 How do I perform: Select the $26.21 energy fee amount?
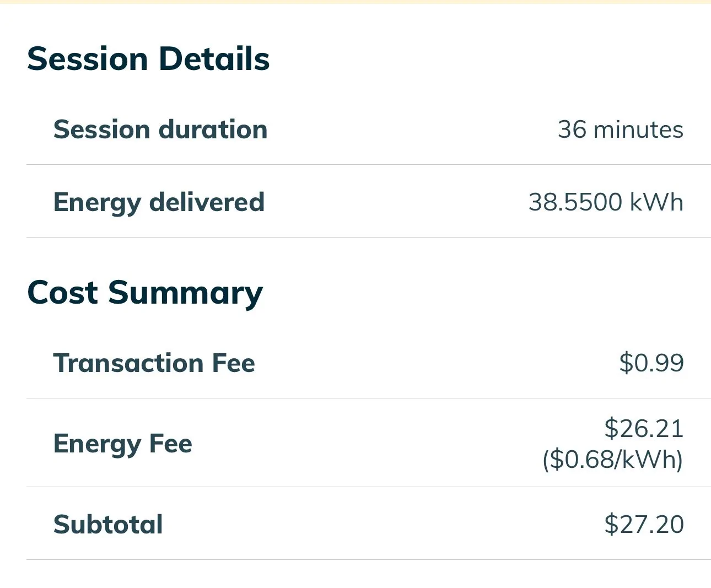coord(644,428)
